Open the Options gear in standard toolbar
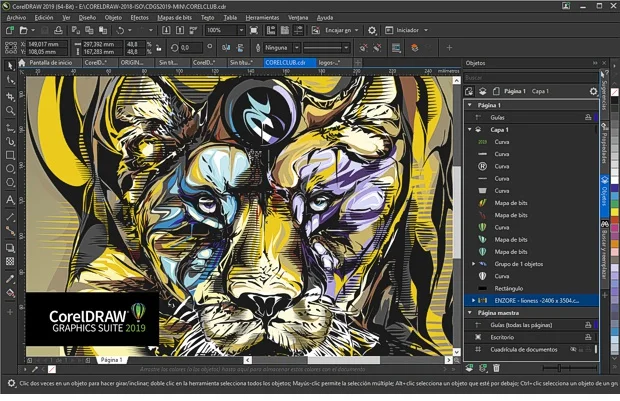 point(372,30)
